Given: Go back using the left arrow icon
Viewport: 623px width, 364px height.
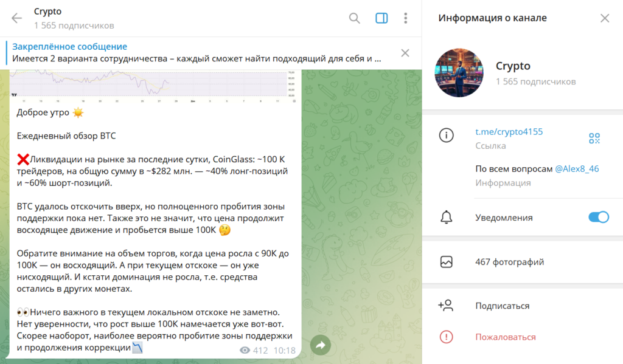Looking at the screenshot, I should click(16, 18).
